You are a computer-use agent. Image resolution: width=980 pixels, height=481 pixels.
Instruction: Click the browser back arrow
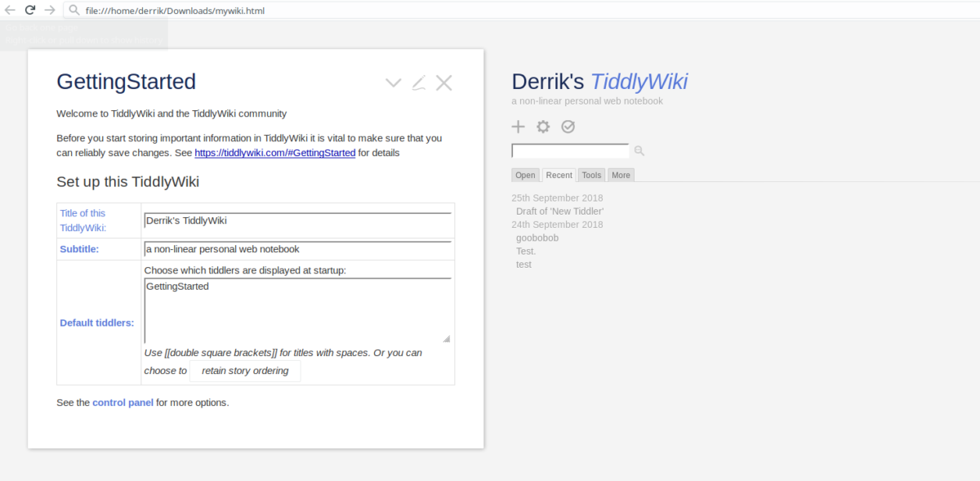tap(10, 10)
